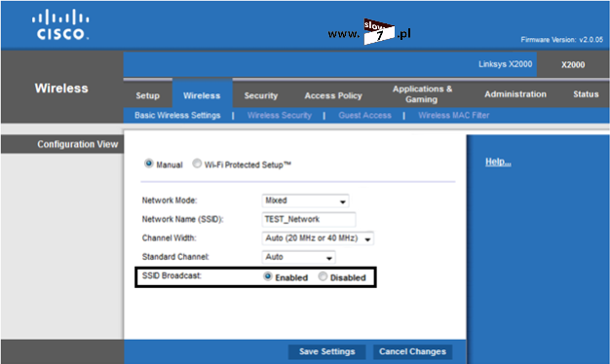Viewport: 610px width, 364px height.
Task: Go to the Status tab
Action: 586,94
